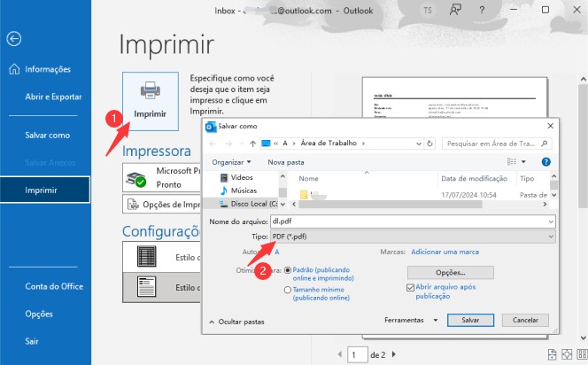Screen dimensions: 588x365
Task: Click the multiple pages preview icon
Action: (x=582, y=354)
